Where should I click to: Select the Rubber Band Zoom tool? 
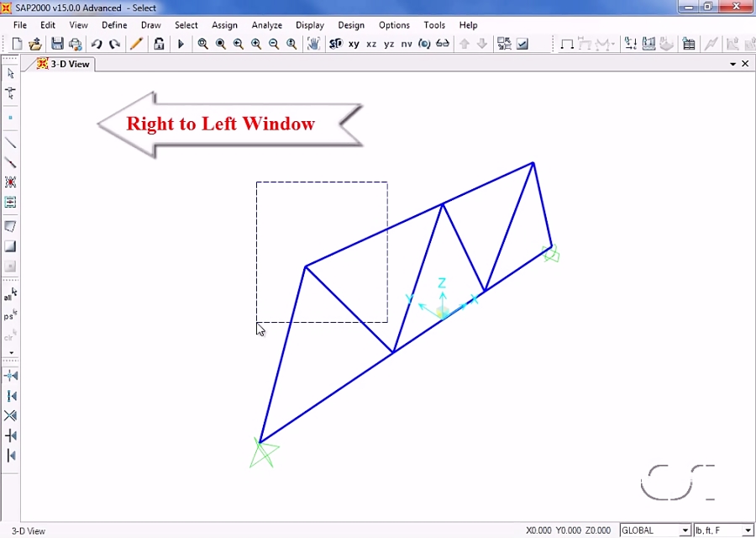coord(203,44)
